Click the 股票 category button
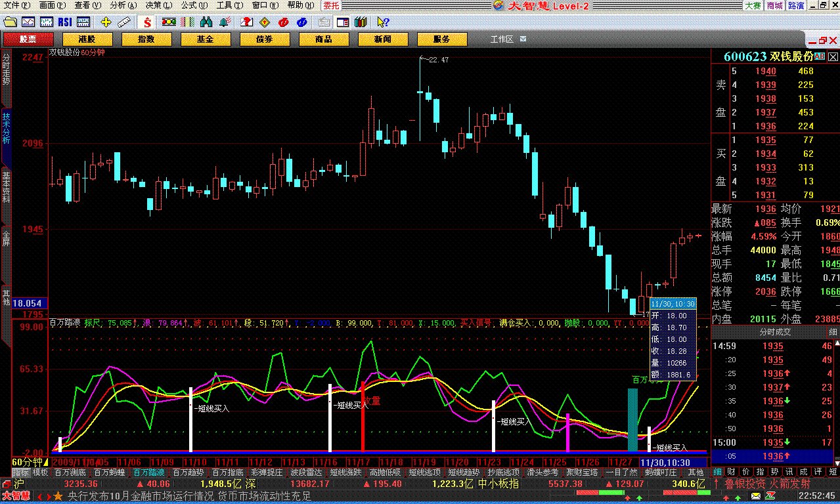Image resolution: width=840 pixels, height=504 pixels. pyautogui.click(x=28, y=39)
